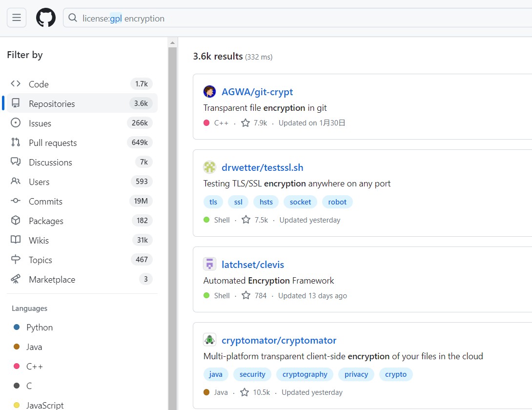Screen dimensions: 532x410
Task: Open the hamburger navigation menu
Action: click(17, 18)
